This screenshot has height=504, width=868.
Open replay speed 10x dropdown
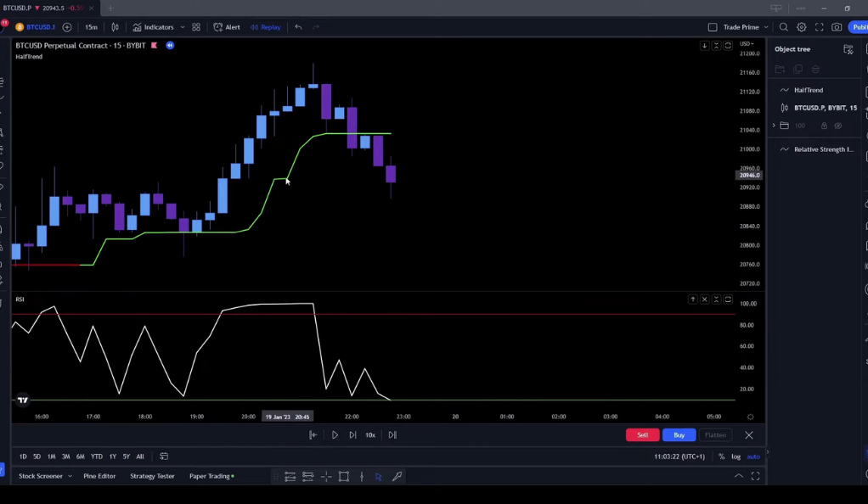click(x=370, y=434)
